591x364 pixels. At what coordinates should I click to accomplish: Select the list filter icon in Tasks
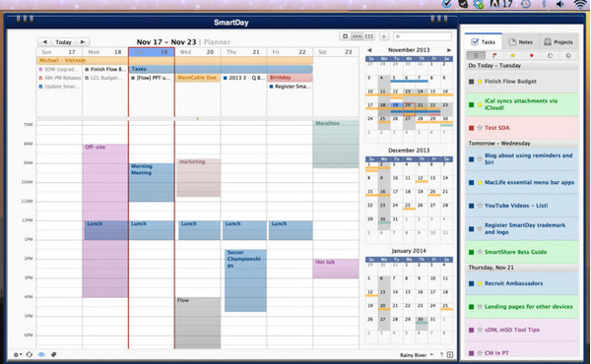(x=476, y=55)
